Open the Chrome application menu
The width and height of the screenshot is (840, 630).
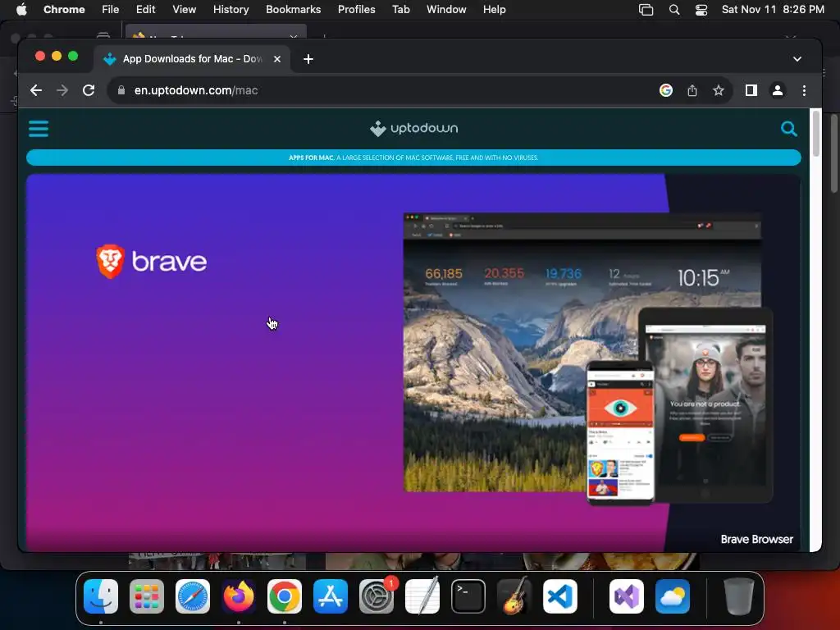[64, 10]
